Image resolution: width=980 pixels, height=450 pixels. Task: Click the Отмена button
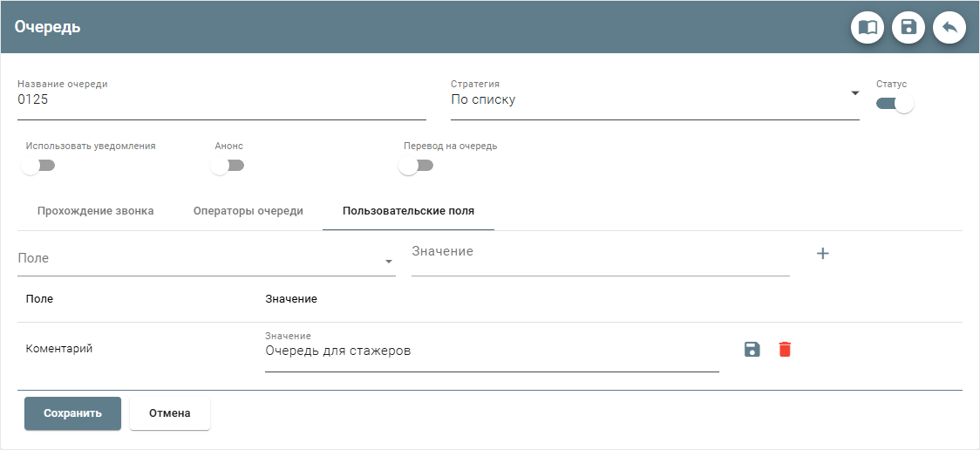click(170, 413)
